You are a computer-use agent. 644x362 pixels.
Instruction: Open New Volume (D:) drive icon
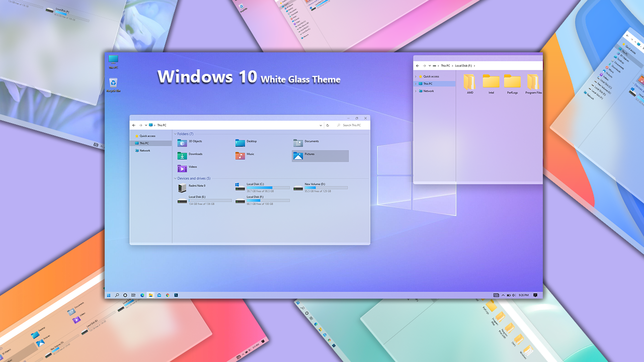point(298,188)
